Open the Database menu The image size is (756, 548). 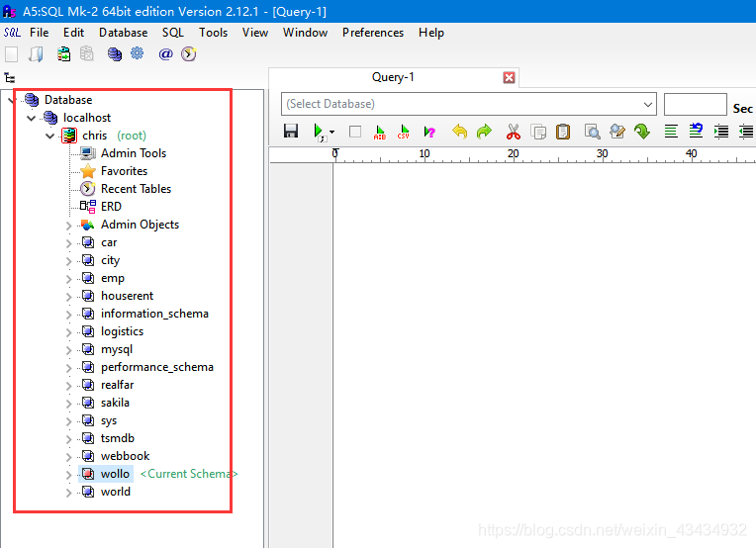point(124,33)
